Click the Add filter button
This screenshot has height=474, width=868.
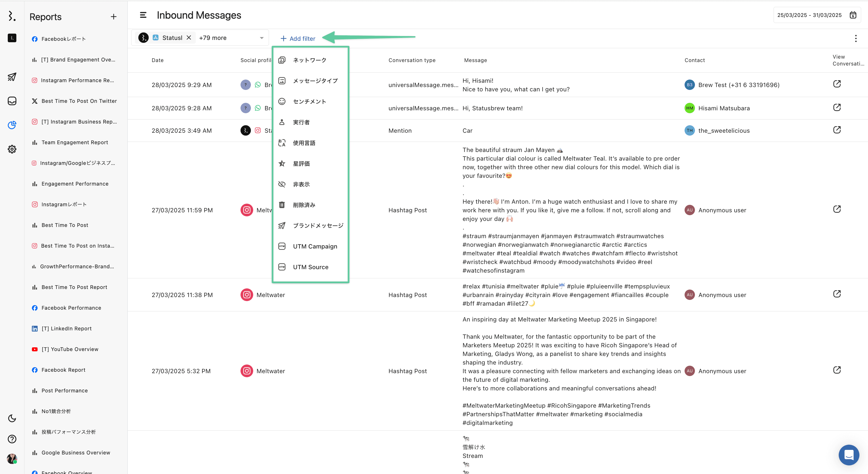298,38
